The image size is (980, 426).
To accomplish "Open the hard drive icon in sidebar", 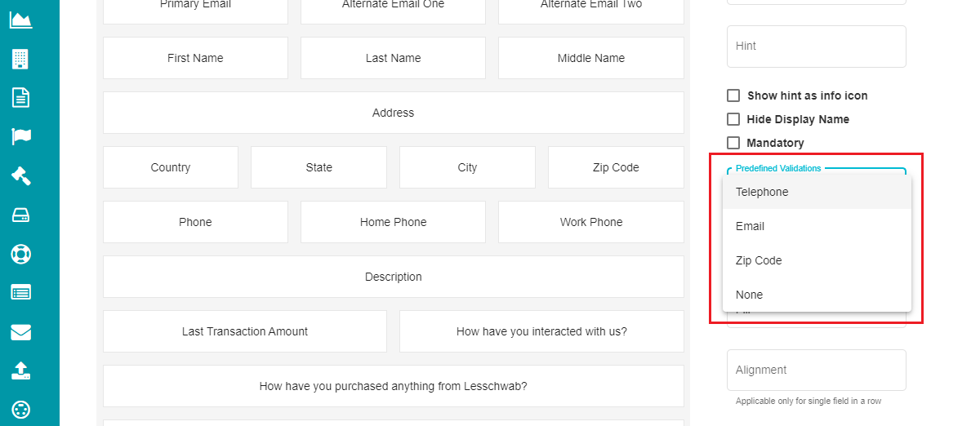I will point(20,215).
